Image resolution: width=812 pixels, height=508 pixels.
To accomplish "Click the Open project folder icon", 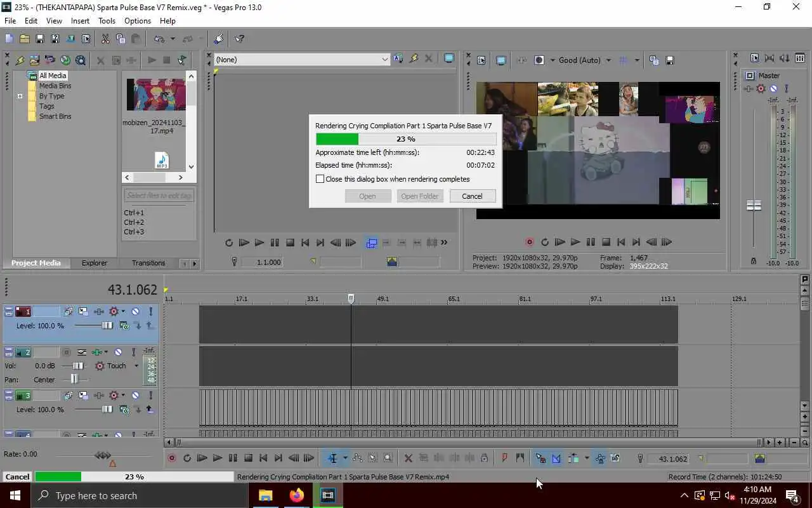I will (24, 39).
